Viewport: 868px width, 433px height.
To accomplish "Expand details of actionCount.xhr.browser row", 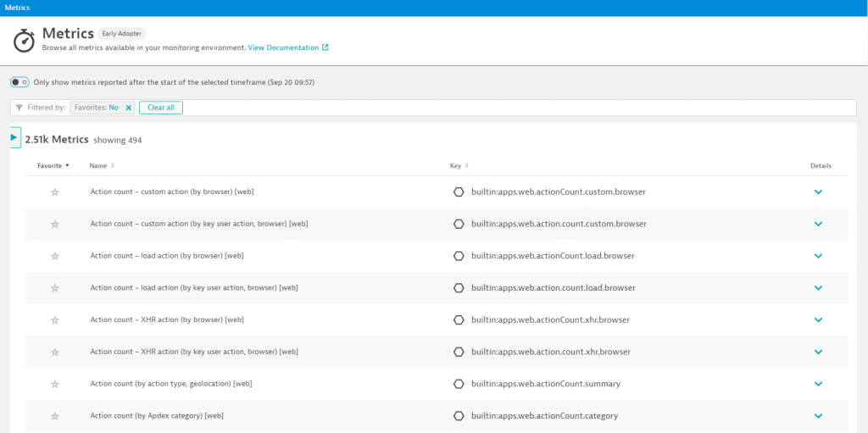I will 819,320.
